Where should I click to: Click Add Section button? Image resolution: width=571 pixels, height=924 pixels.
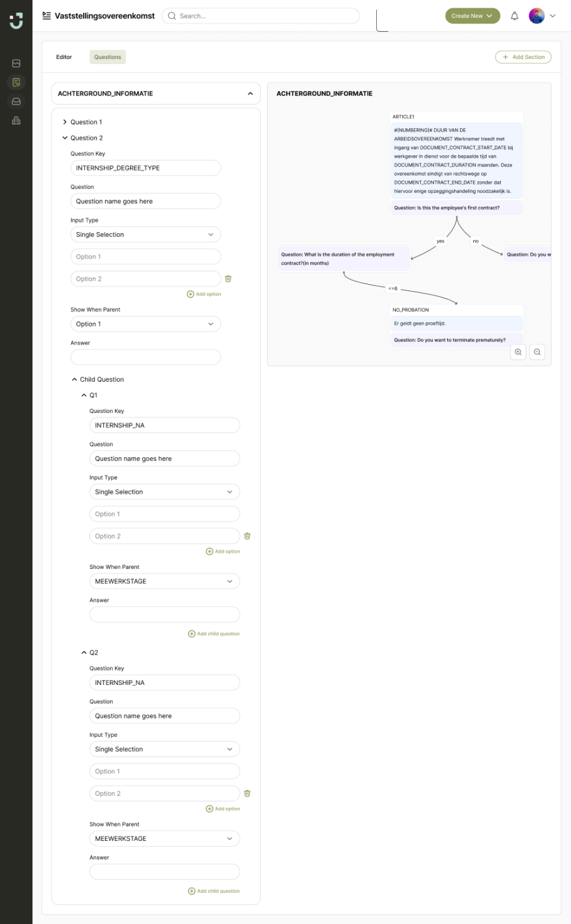523,57
